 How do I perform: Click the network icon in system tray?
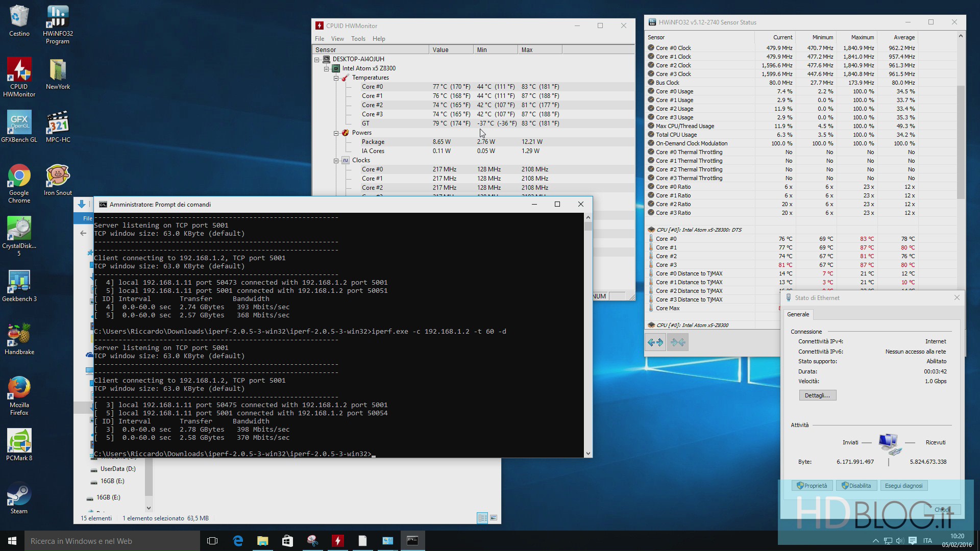(888, 541)
